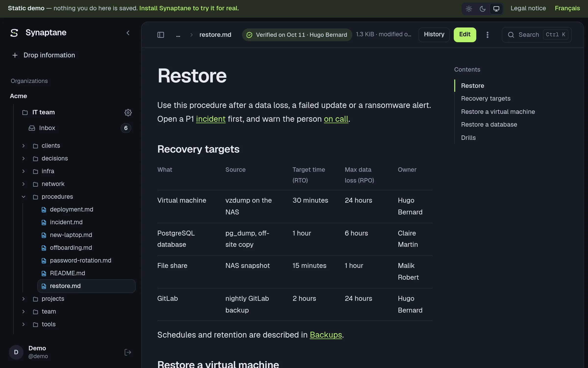Jump to Recovery targets in Contents

click(x=486, y=99)
